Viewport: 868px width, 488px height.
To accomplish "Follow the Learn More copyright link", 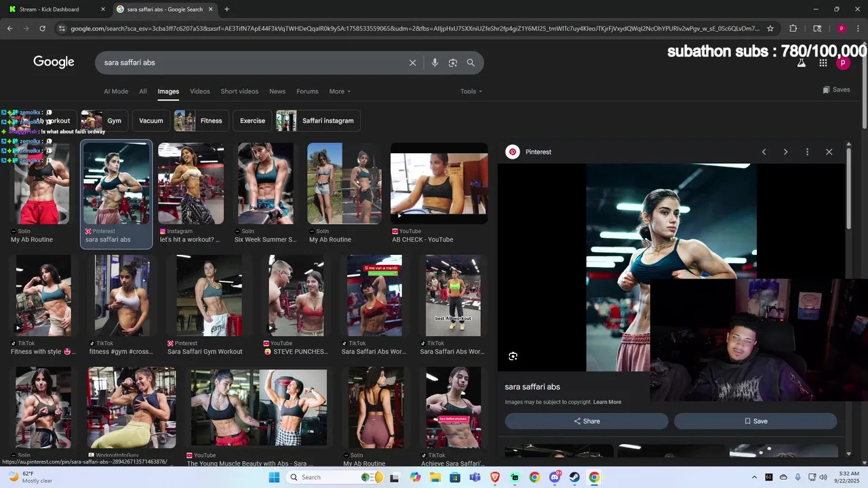I will click(607, 402).
